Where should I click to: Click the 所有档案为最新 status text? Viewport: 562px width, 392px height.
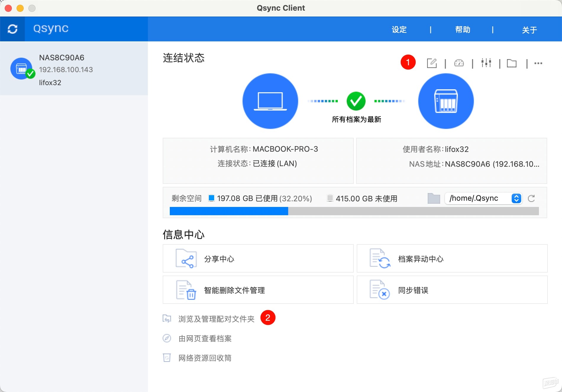click(356, 119)
